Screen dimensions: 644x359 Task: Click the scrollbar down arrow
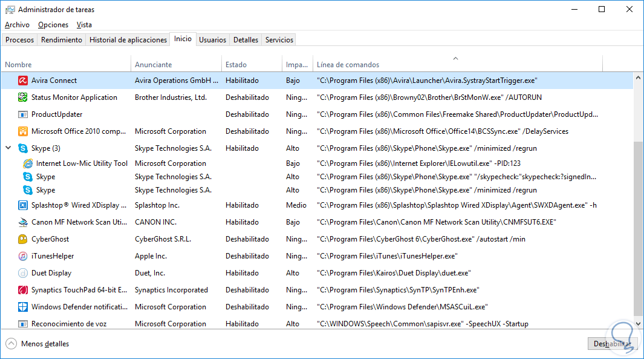point(638,324)
